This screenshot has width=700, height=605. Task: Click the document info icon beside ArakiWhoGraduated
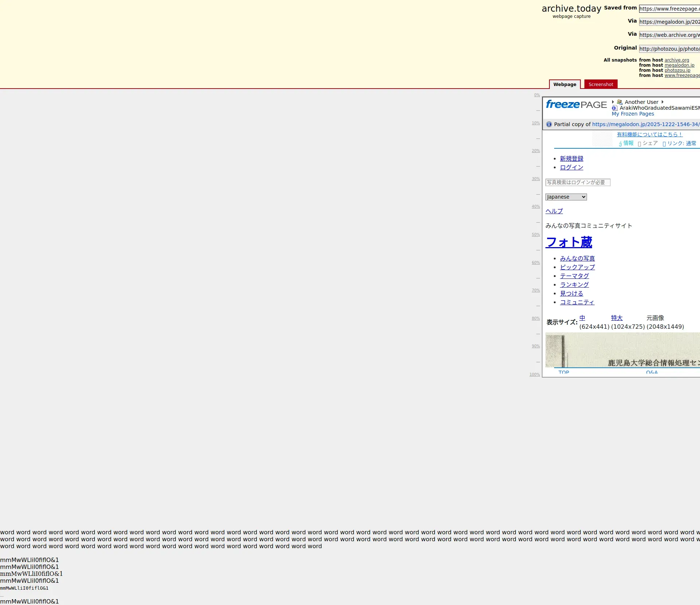coord(615,108)
